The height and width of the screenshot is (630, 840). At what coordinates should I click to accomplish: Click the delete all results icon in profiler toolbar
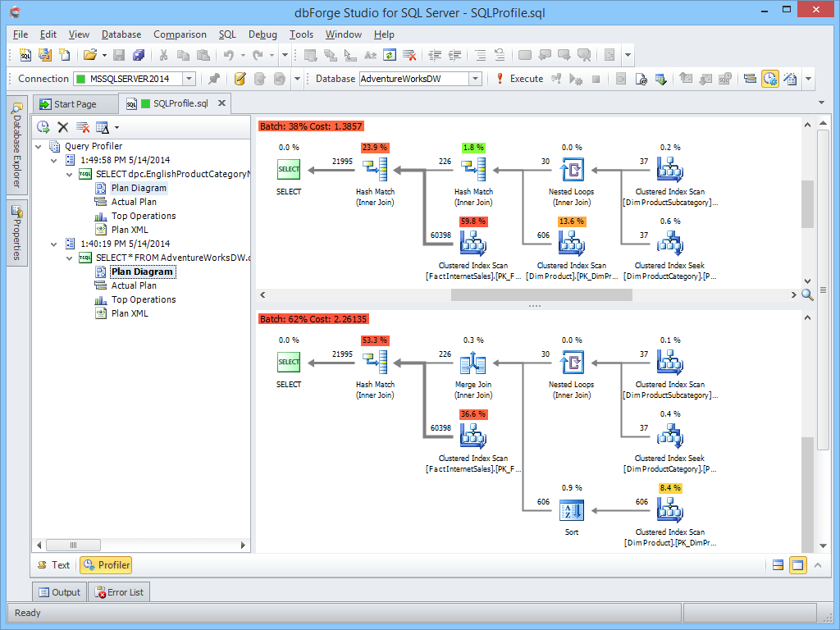83,127
